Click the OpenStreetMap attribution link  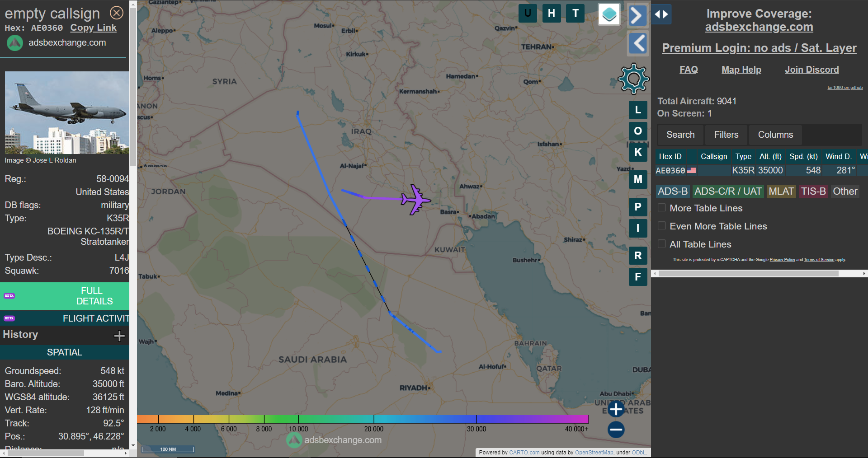[594, 453]
